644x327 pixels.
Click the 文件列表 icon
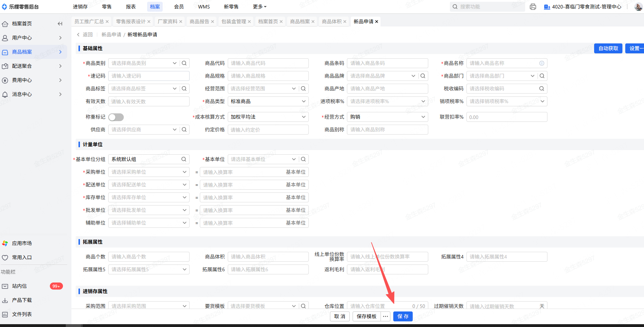[x=5, y=314]
